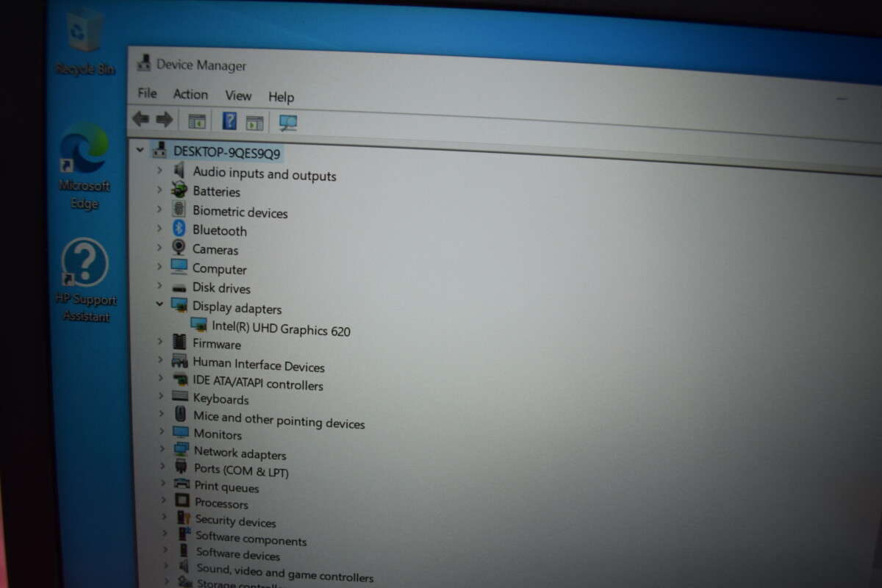The image size is (882, 588).
Task: Expand the Processors category arrow
Action: click(162, 501)
